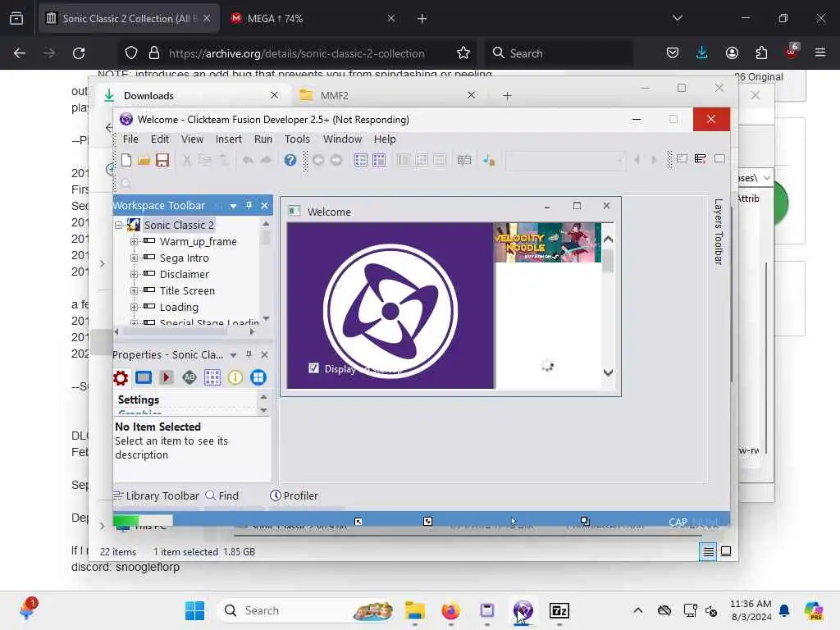This screenshot has width=840, height=630.
Task: Pin the Workspace Toolbar panel
Action: [249, 205]
